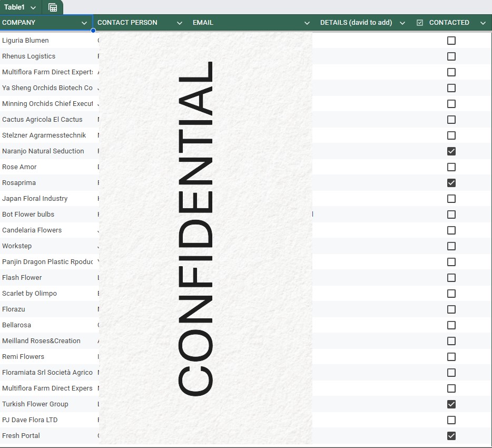Open CONTACTED column dropdown arrow
Image resolution: width=492 pixels, height=448 pixels.
(483, 23)
